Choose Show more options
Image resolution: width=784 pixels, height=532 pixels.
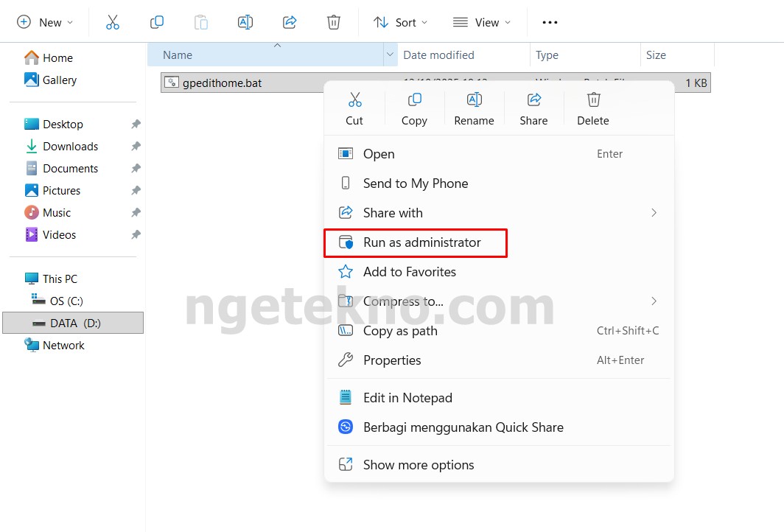[419, 465]
